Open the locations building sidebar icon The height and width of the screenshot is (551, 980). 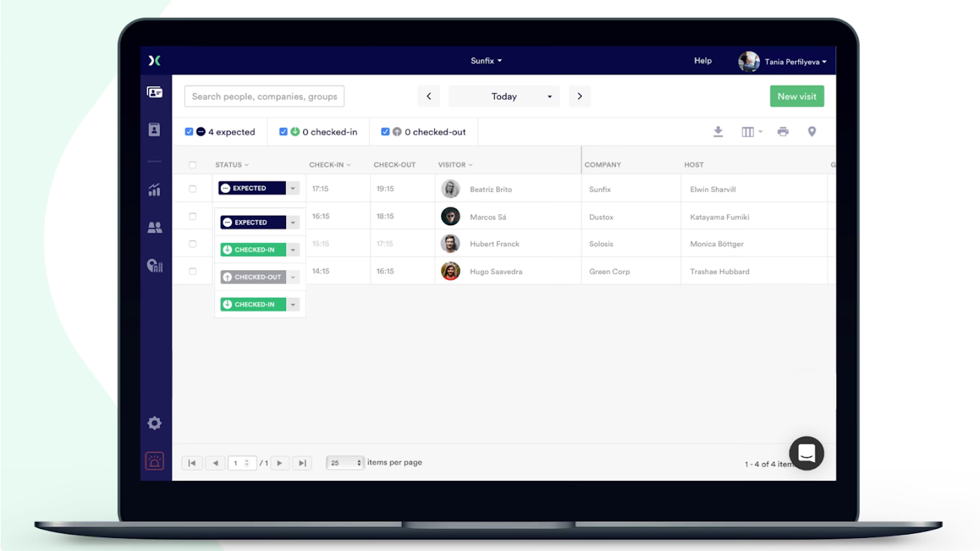pos(155,266)
